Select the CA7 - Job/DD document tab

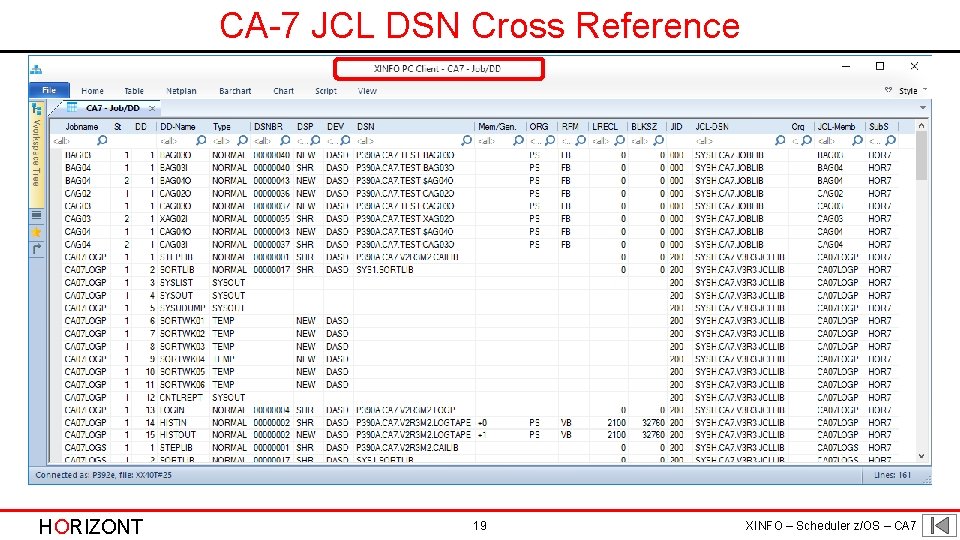click(x=113, y=108)
